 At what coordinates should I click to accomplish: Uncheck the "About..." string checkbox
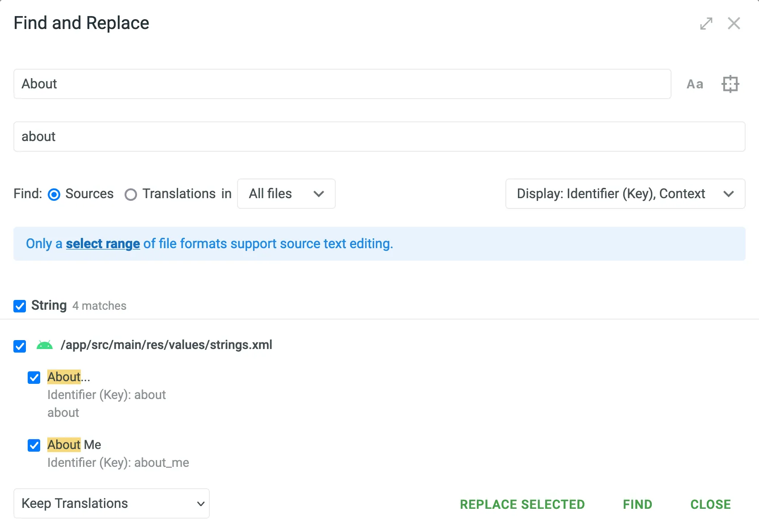click(x=34, y=378)
